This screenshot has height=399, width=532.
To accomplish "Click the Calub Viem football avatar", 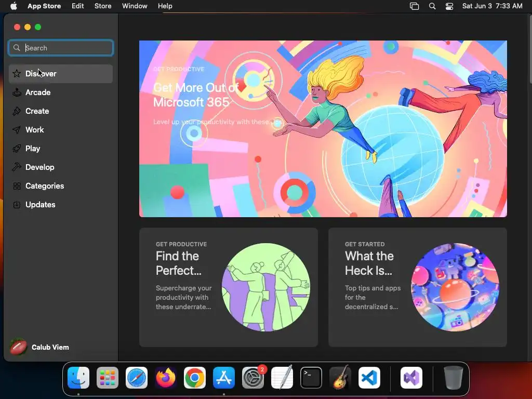I will pos(18,347).
